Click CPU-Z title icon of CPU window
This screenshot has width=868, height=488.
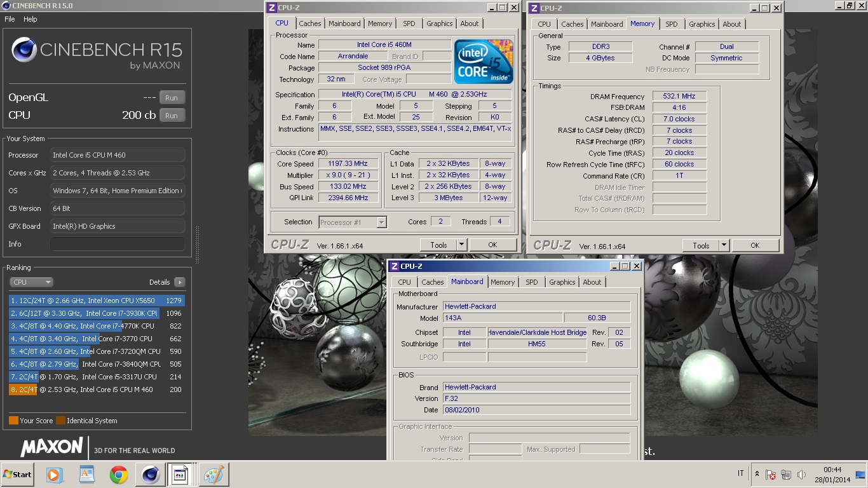[271, 8]
